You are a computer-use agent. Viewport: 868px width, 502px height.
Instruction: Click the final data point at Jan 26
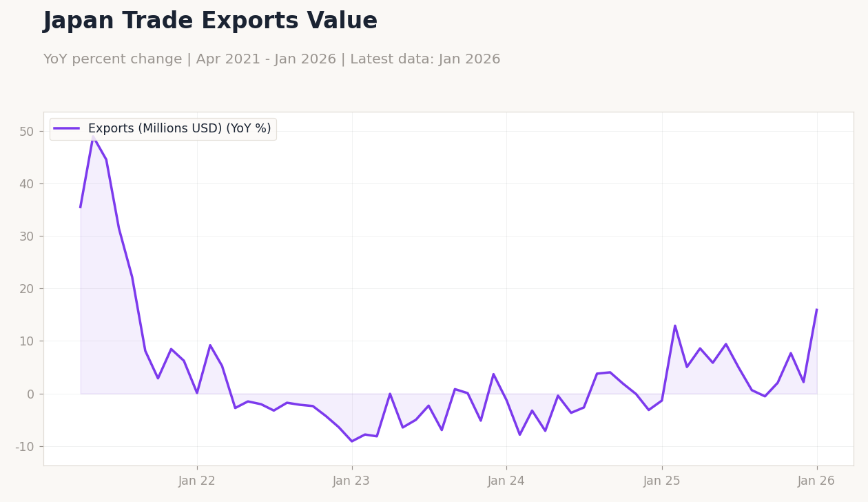[816, 310]
